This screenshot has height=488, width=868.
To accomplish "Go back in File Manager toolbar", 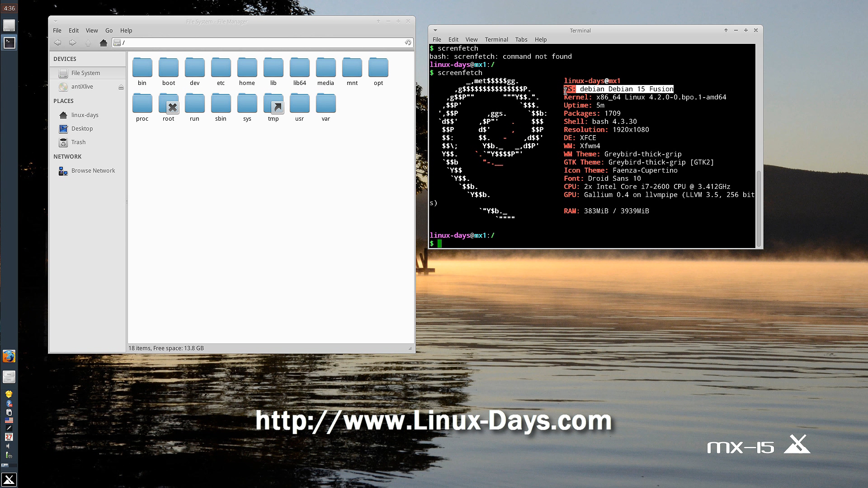I will click(x=57, y=42).
